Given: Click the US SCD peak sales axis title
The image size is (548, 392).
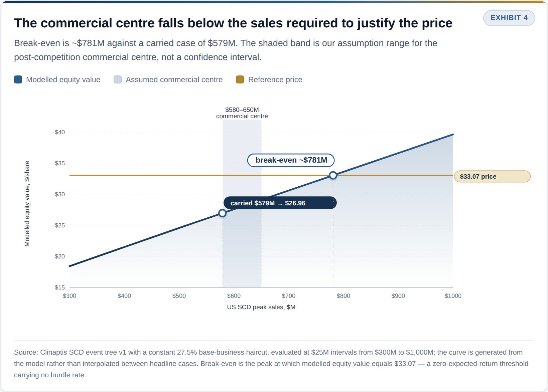Looking at the screenshot, I should (261, 307).
